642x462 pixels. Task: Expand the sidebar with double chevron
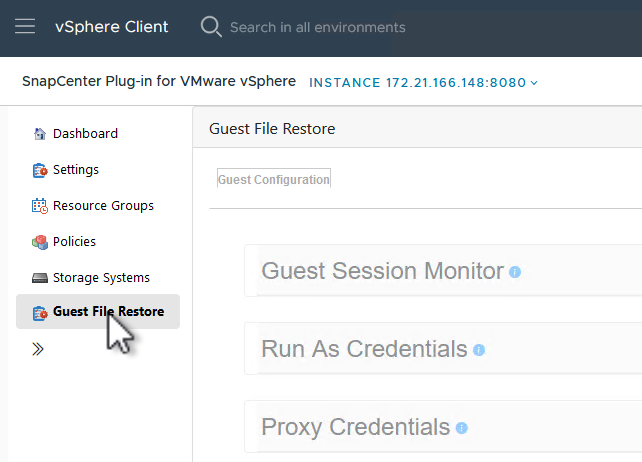tap(39, 349)
